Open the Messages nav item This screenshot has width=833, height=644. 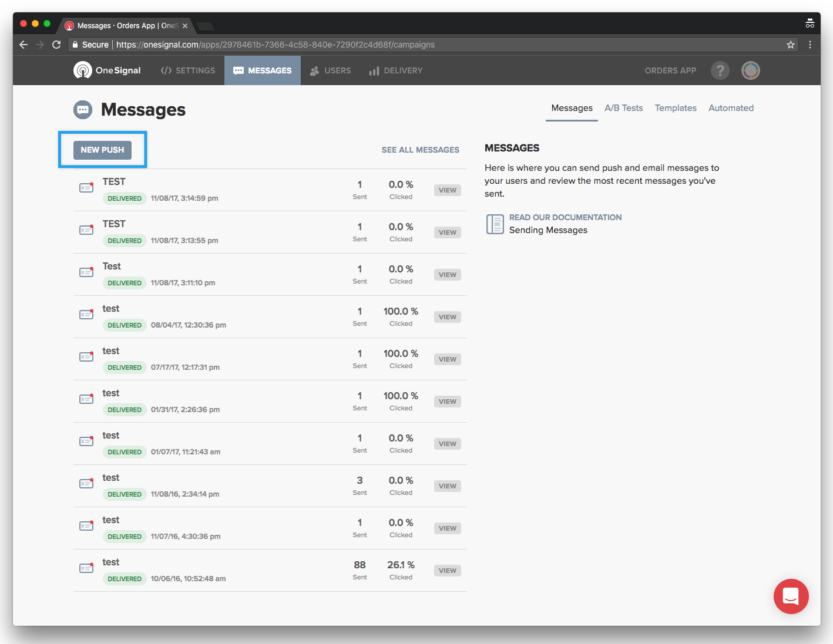pos(263,70)
